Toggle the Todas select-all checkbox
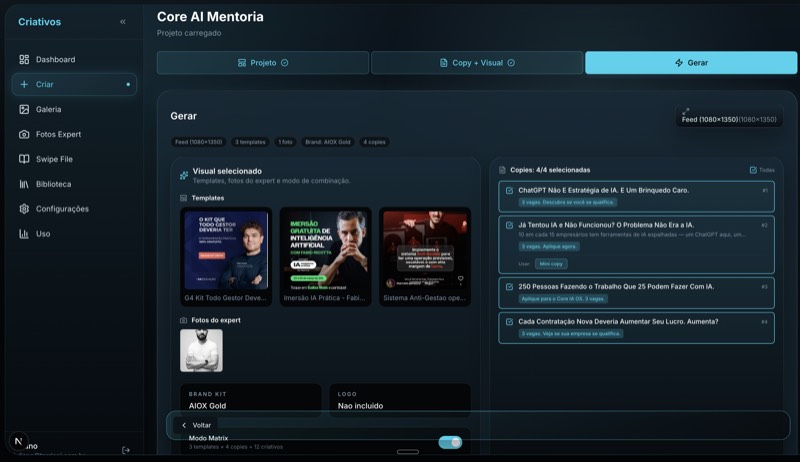The width and height of the screenshot is (800, 462). [753, 170]
